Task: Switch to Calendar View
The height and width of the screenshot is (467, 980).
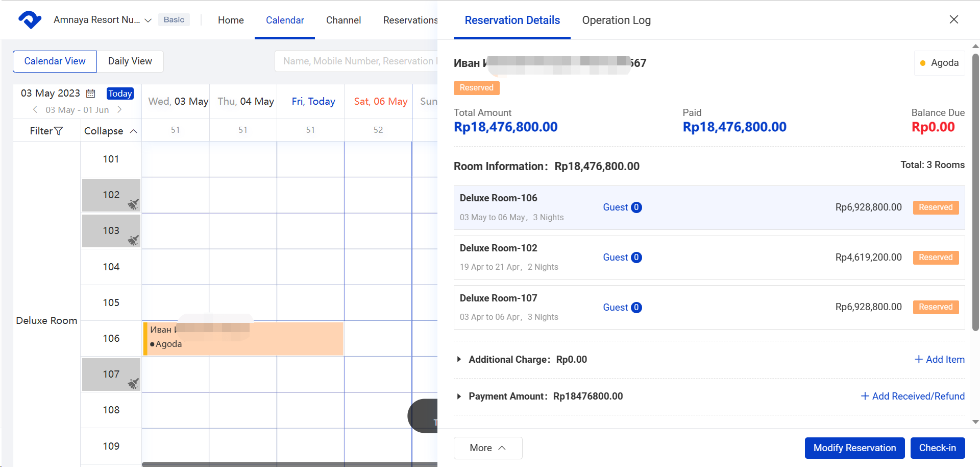Action: pyautogui.click(x=55, y=61)
